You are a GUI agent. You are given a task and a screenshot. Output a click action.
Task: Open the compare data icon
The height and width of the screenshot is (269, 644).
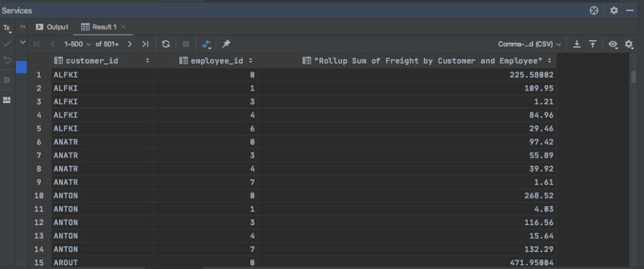206,44
